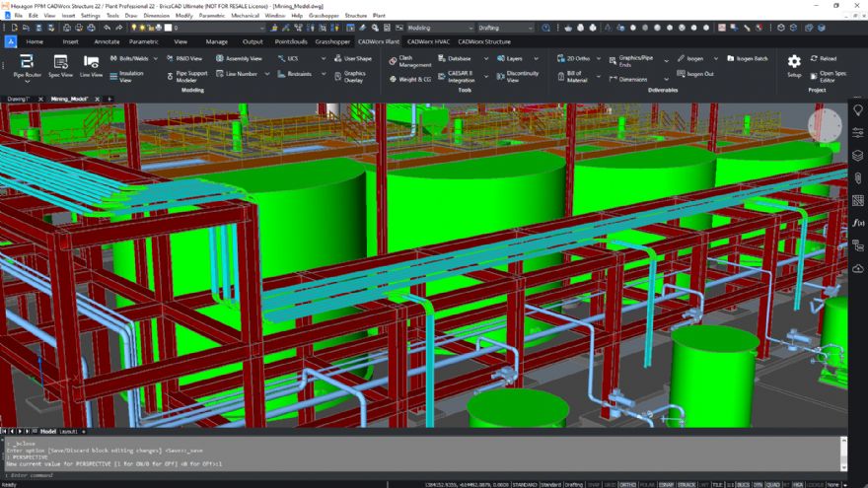Screen dimensions: 868x488
Task: Open the Modeling workspace combo box
Action: [x=440, y=28]
